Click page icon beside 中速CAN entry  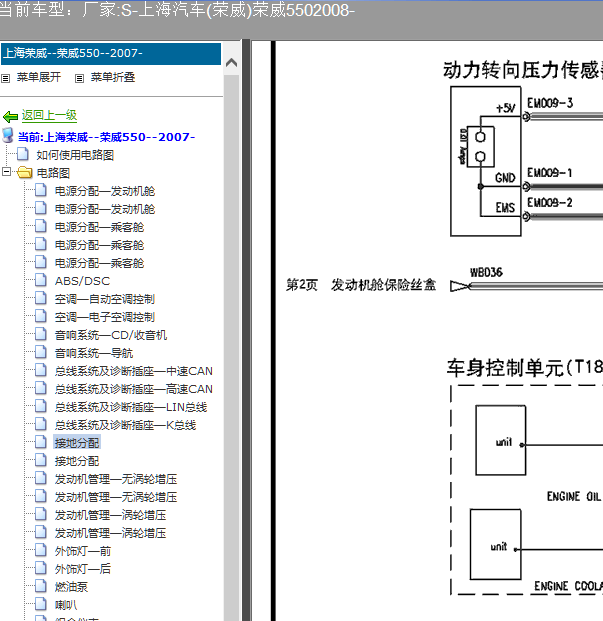coord(41,370)
